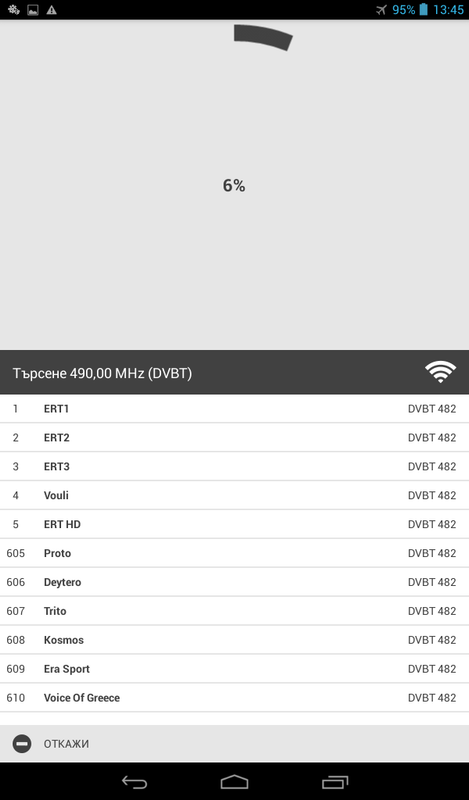Tap the Era Sport channel entry
Image resolution: width=469 pixels, height=800 pixels.
click(234, 669)
